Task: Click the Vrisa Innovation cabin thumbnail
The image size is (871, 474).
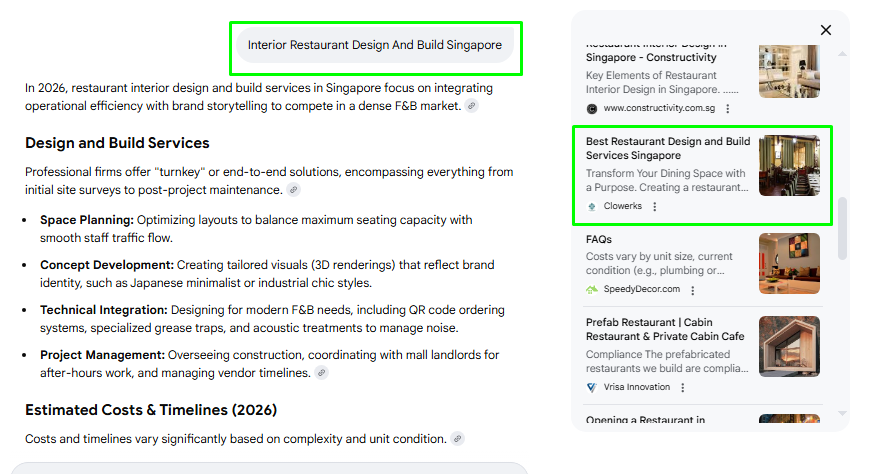Action: click(x=789, y=346)
